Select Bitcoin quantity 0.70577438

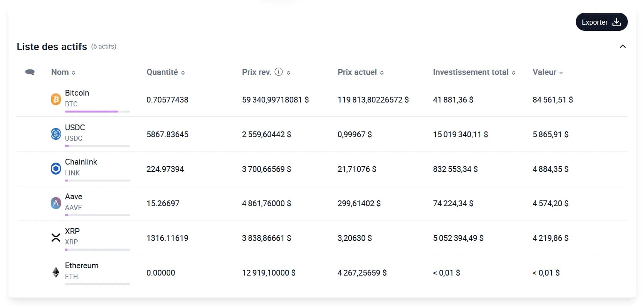click(167, 100)
